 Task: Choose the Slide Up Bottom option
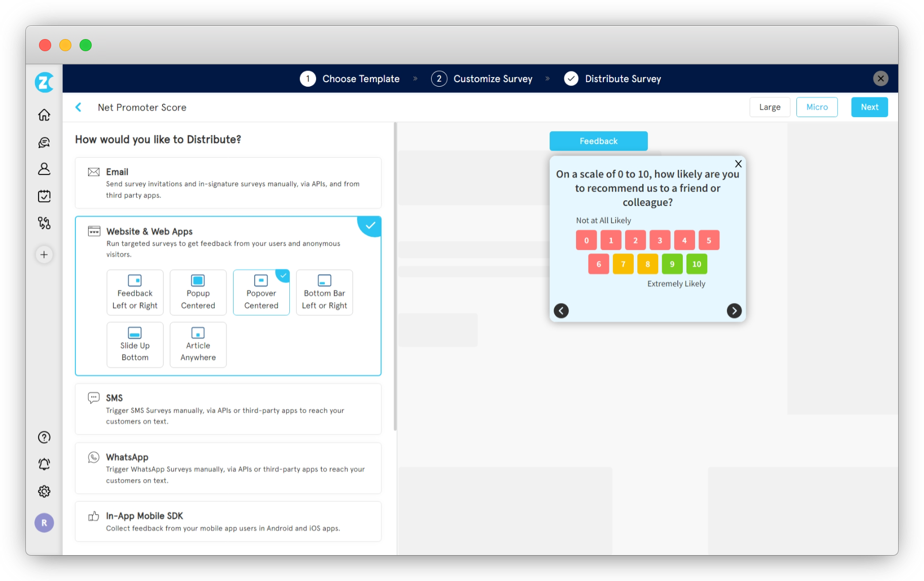click(x=135, y=345)
